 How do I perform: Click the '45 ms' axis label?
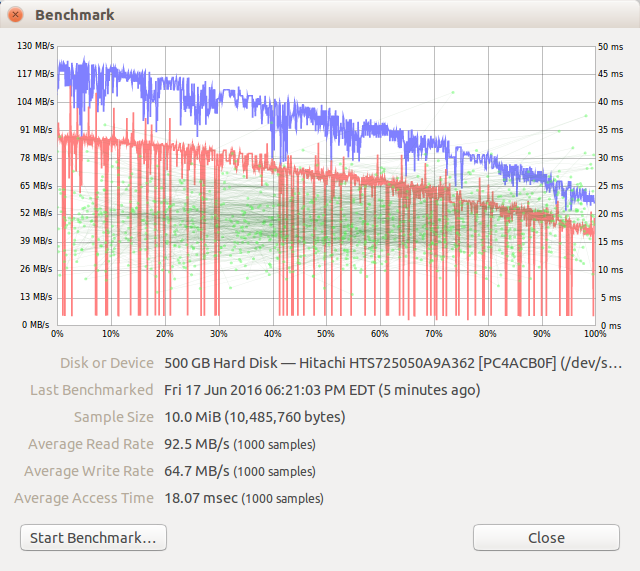[611, 73]
